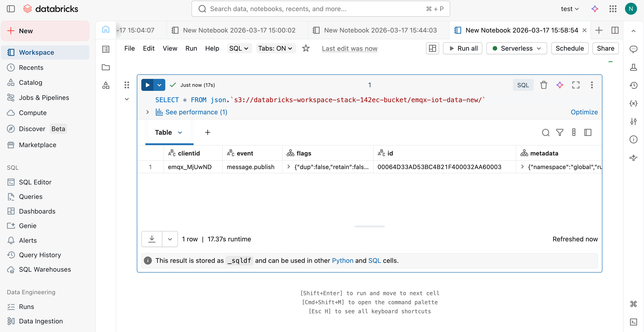Expand the flags JSON in row one
The height and width of the screenshot is (332, 644).
tap(289, 167)
